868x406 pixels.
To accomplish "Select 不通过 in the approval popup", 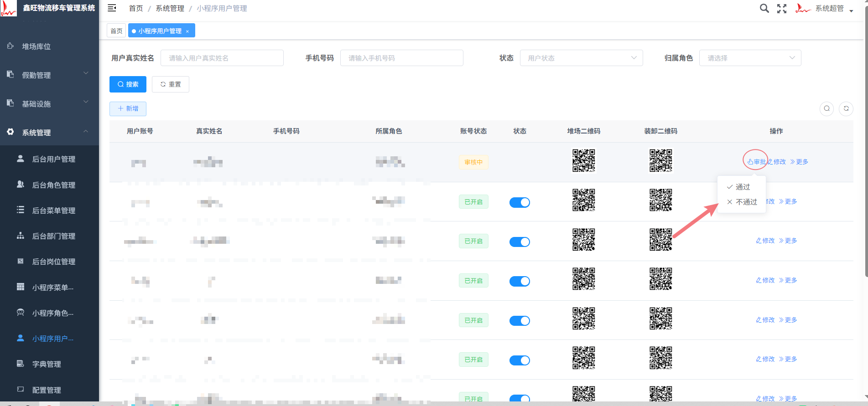I will (x=742, y=202).
